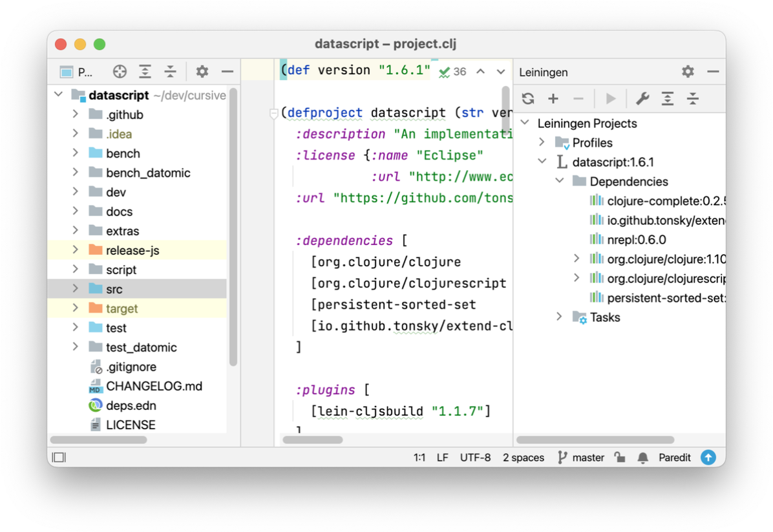Select the docs folder
Image resolution: width=773 pixels, height=532 pixels.
click(138, 211)
